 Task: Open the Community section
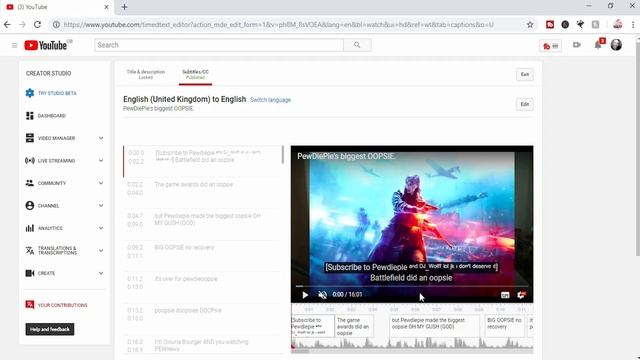point(52,183)
